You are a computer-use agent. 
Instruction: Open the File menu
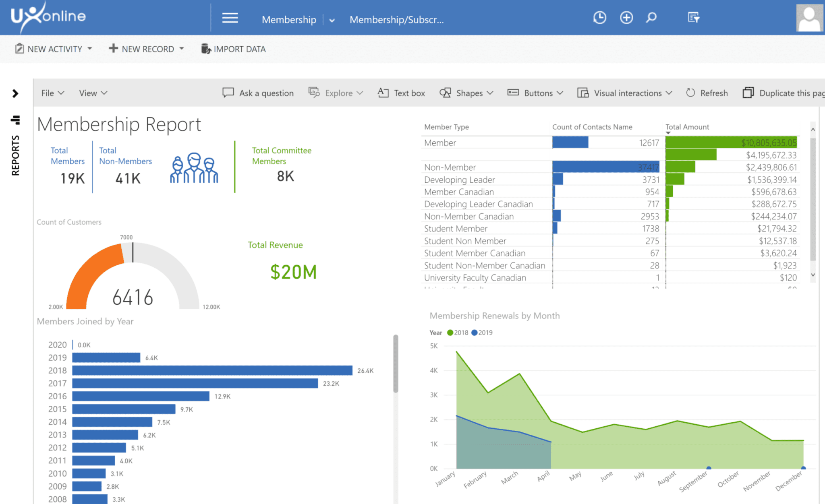point(52,93)
